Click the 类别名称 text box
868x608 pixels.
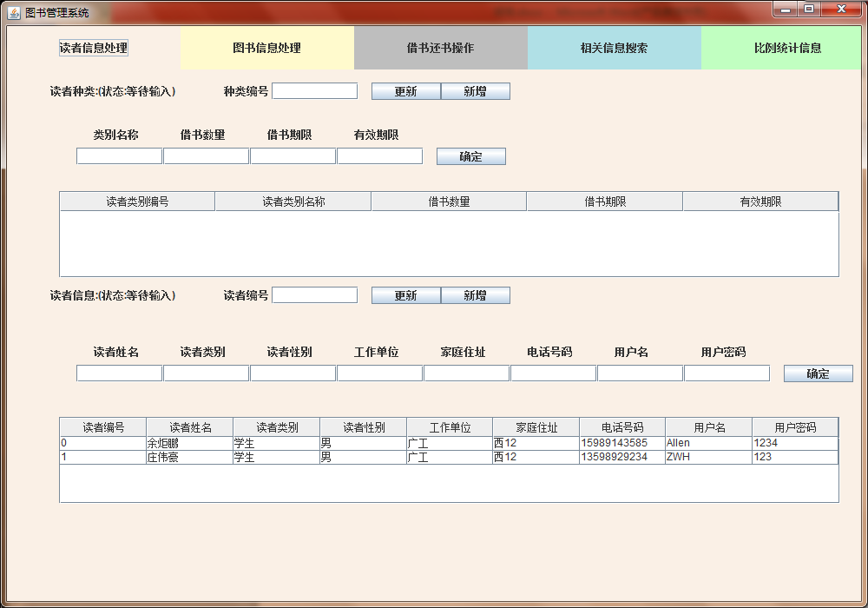point(118,155)
